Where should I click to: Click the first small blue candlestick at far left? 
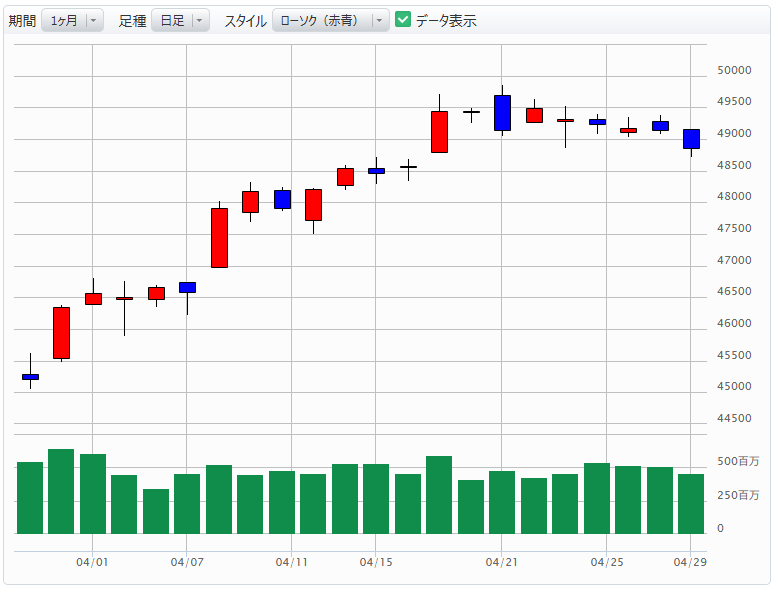[30, 377]
